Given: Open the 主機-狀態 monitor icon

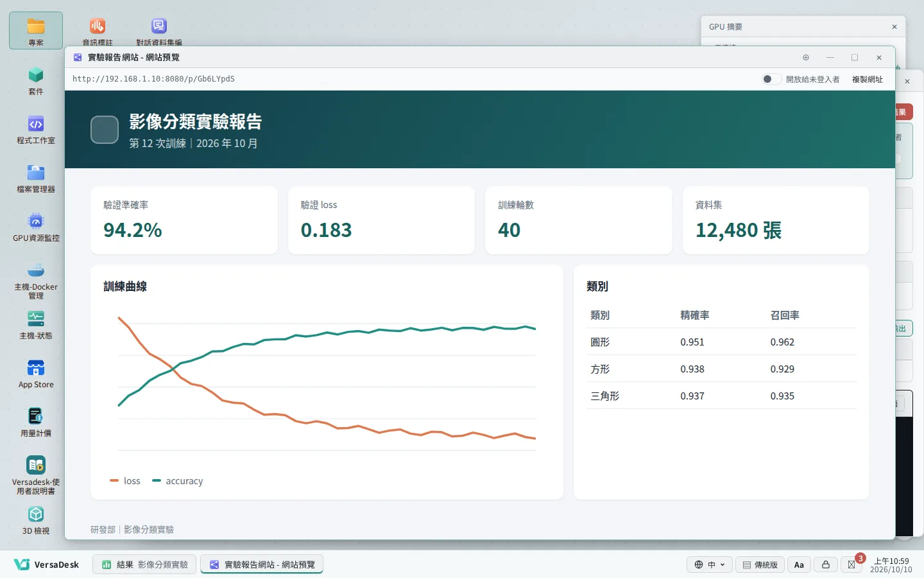Looking at the screenshot, I should tap(36, 324).
